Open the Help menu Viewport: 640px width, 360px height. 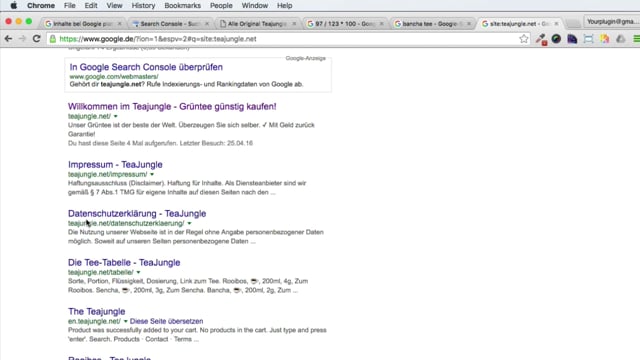pyautogui.click(x=284, y=6)
